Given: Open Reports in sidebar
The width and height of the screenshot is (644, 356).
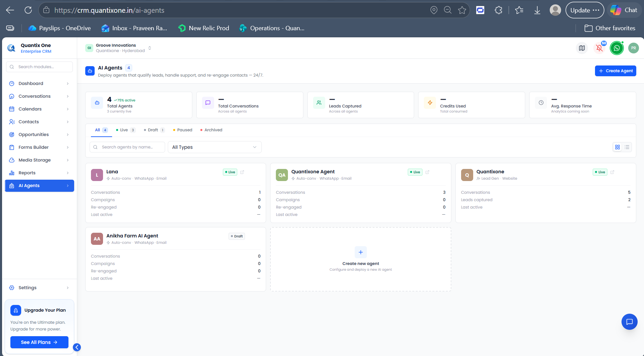Looking at the screenshot, I should (40, 173).
